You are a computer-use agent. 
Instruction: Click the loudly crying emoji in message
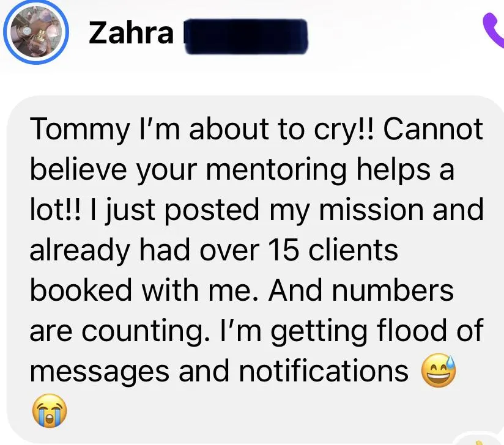pos(50,411)
